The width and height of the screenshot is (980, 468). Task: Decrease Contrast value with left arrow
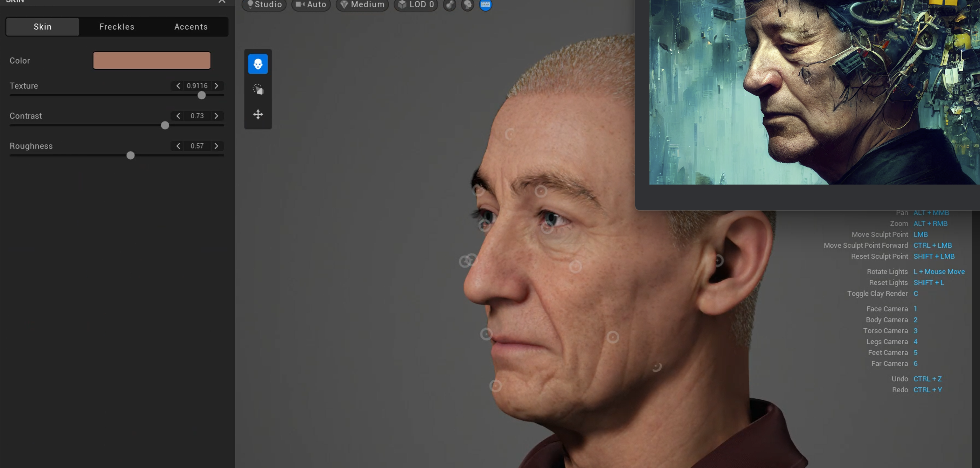(x=178, y=116)
